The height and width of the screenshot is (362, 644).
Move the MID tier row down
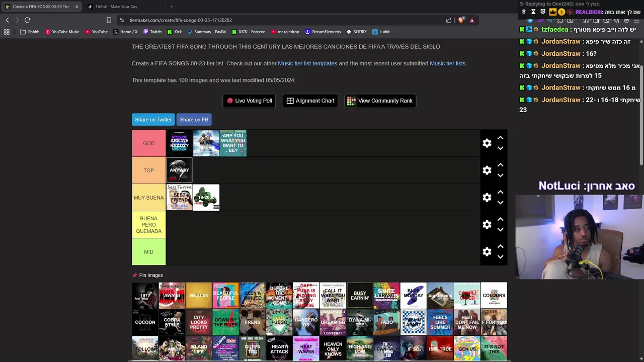pos(500,257)
